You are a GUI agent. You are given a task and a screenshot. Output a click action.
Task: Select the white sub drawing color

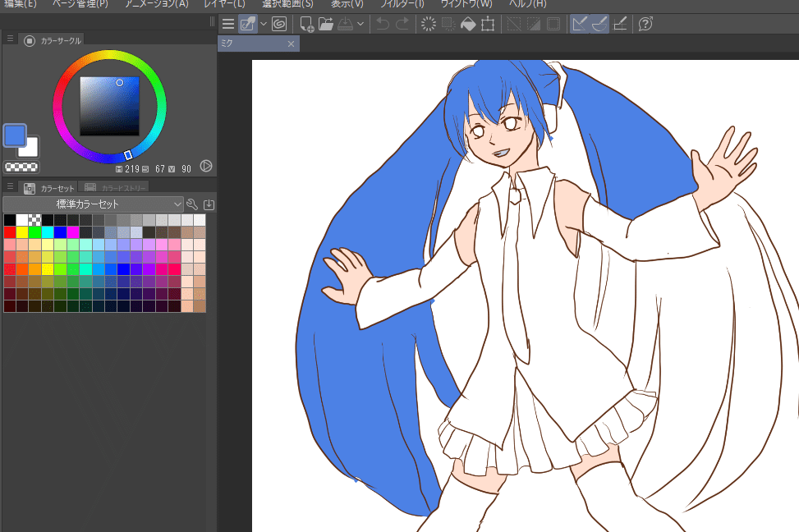point(31,148)
